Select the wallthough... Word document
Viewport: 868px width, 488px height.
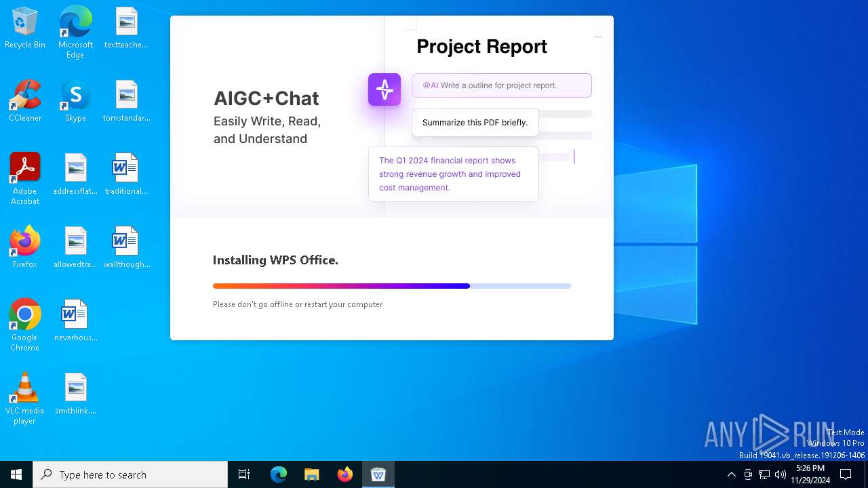[126, 248]
